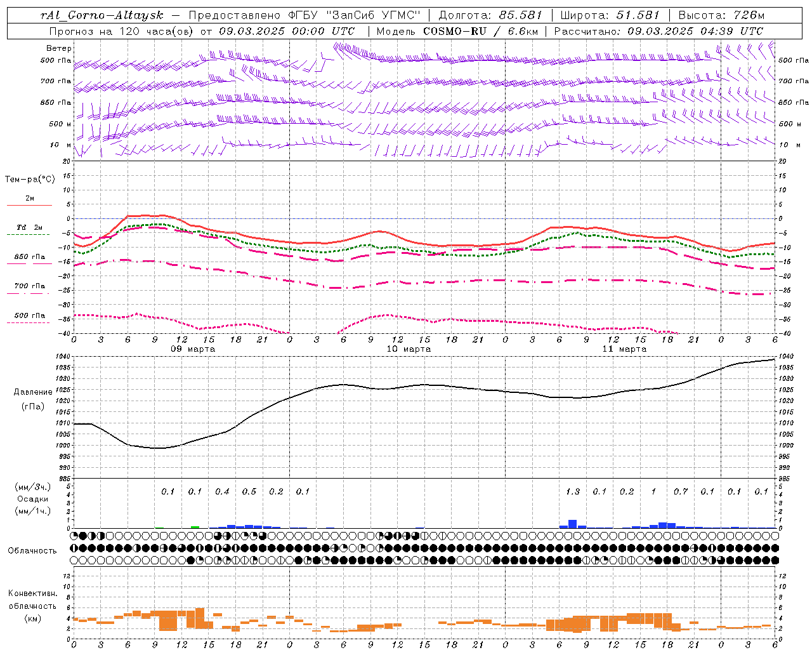Select the Давление pressure panel label
The image size is (812, 650).
pyautogui.click(x=33, y=392)
